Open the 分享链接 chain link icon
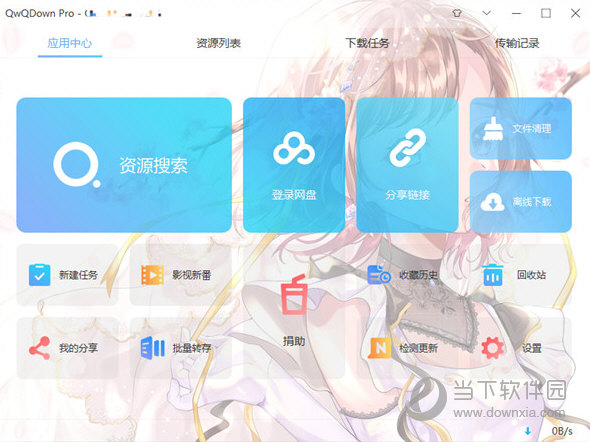The height and width of the screenshot is (442, 590). tap(408, 147)
